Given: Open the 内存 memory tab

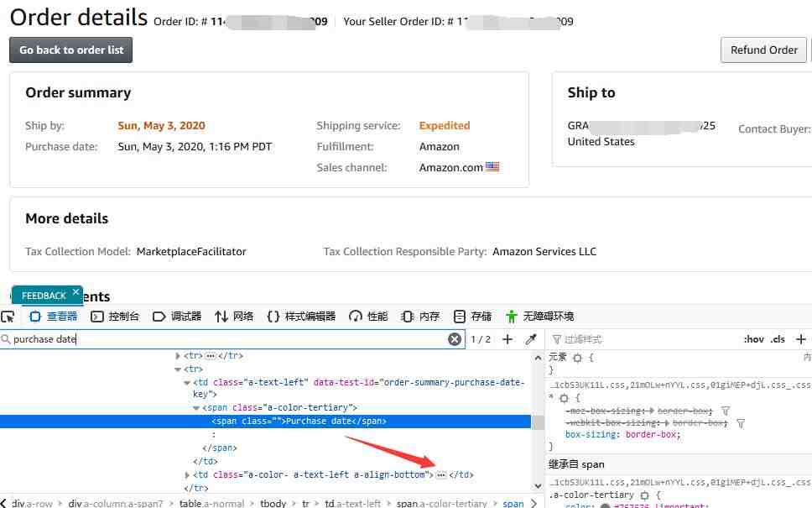Looking at the screenshot, I should point(420,317).
